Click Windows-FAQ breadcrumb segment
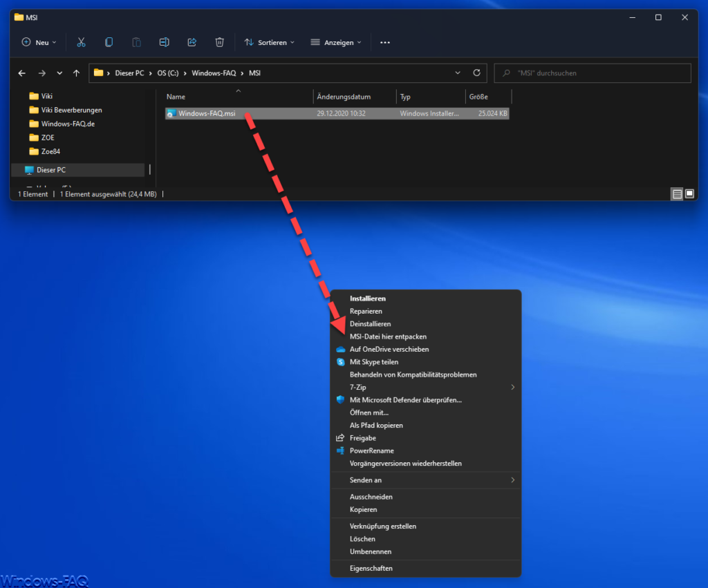The image size is (708, 588). (x=214, y=73)
